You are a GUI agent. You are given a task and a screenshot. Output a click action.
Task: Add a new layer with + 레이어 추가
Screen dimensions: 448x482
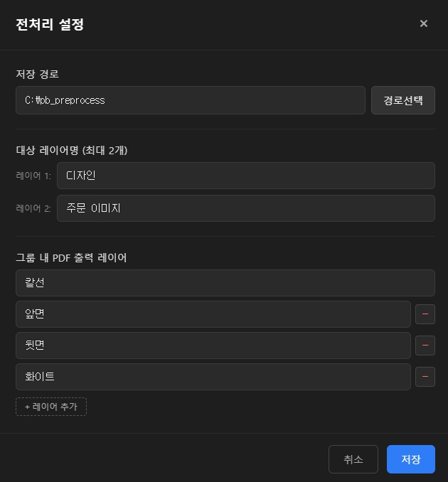coord(51,407)
